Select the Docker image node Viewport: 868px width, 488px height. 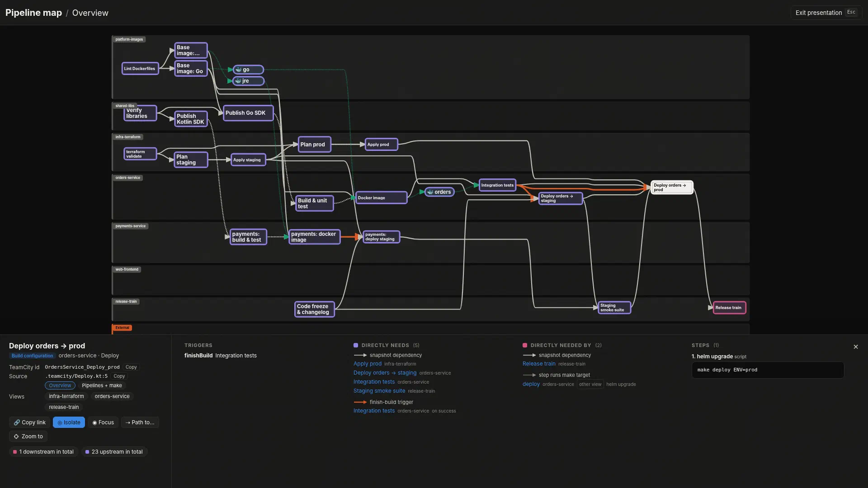pyautogui.click(x=381, y=197)
